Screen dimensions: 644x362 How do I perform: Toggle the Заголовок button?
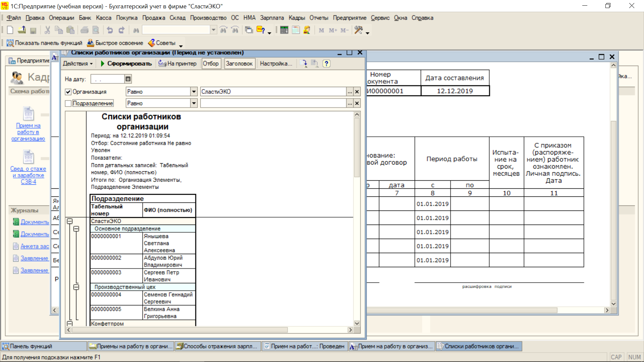point(239,64)
